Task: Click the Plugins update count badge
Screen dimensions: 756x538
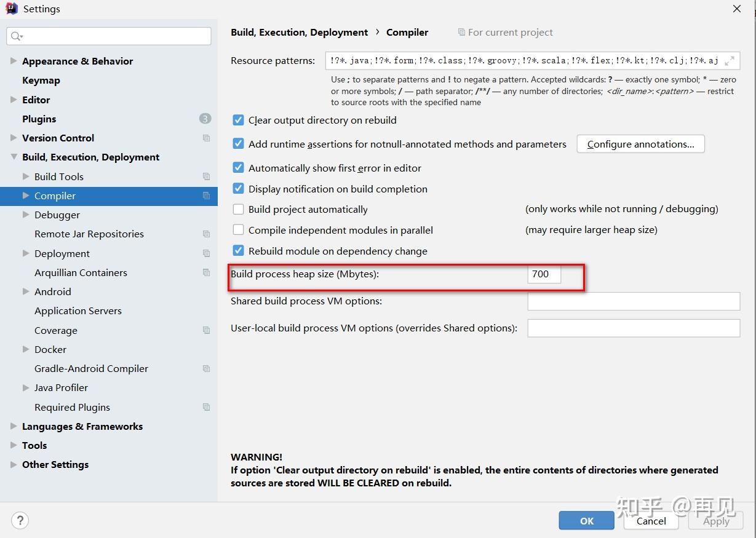Action: tap(205, 119)
